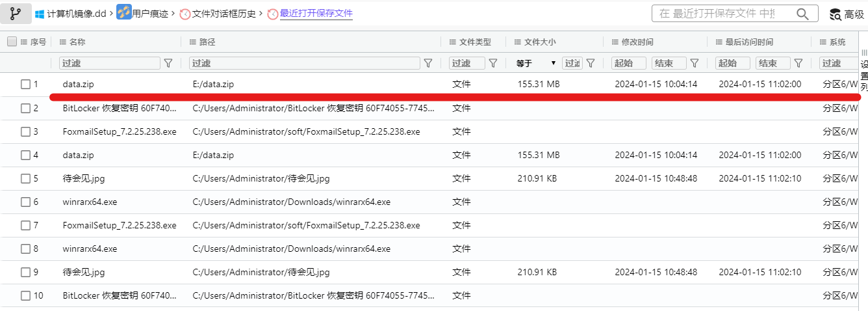Select data.zip in row 1
Image resolution: width=868 pixels, height=311 pixels.
pos(79,85)
